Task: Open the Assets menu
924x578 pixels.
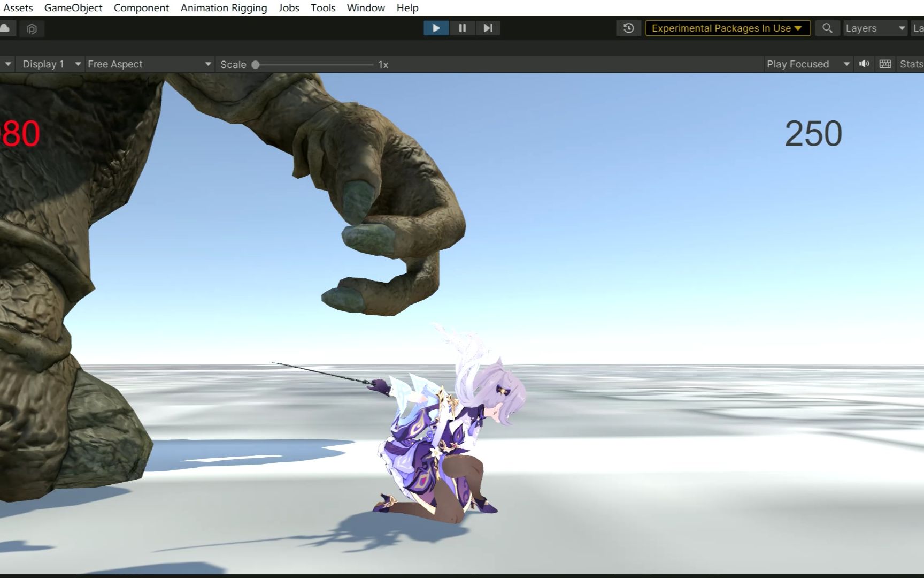Action: coord(18,8)
